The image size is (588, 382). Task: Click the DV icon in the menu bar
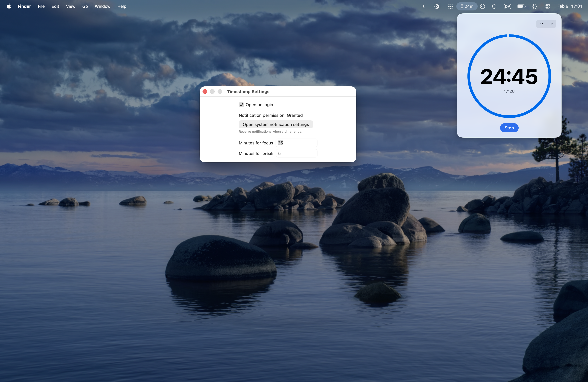click(x=507, y=6)
